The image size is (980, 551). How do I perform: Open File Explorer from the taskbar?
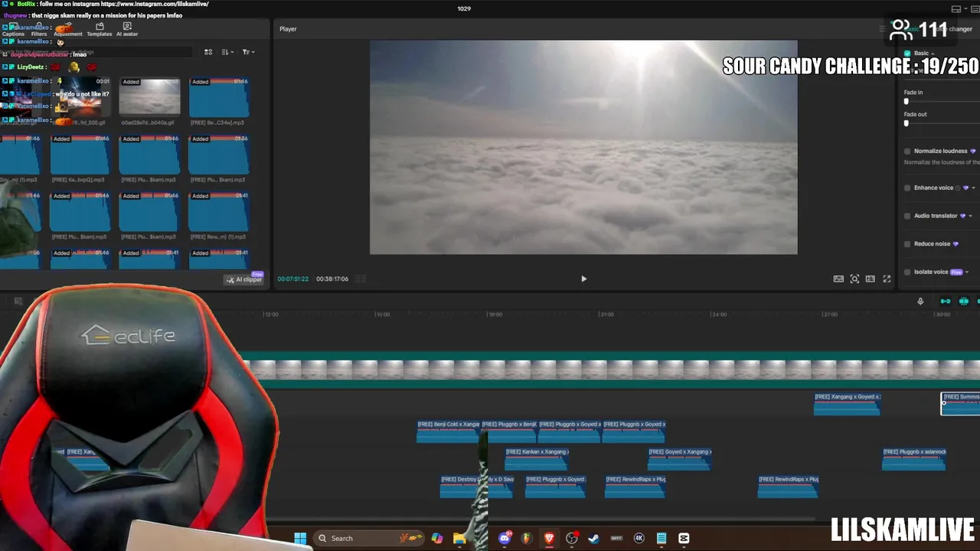pos(459,538)
